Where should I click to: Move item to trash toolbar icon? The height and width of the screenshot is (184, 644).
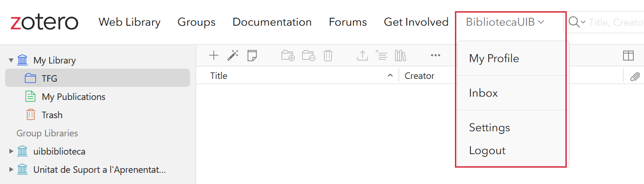(328, 56)
